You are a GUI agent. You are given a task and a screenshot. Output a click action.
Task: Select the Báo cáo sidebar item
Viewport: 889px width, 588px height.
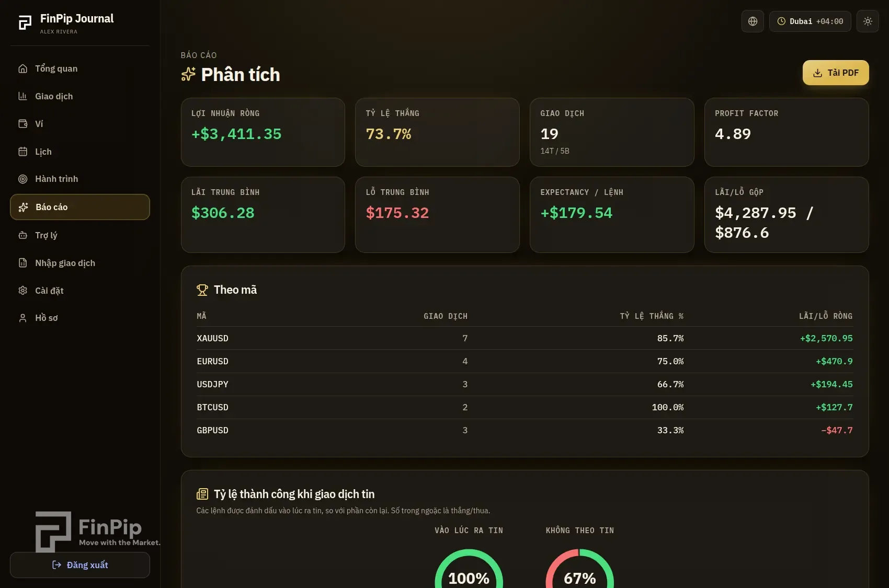(80, 207)
